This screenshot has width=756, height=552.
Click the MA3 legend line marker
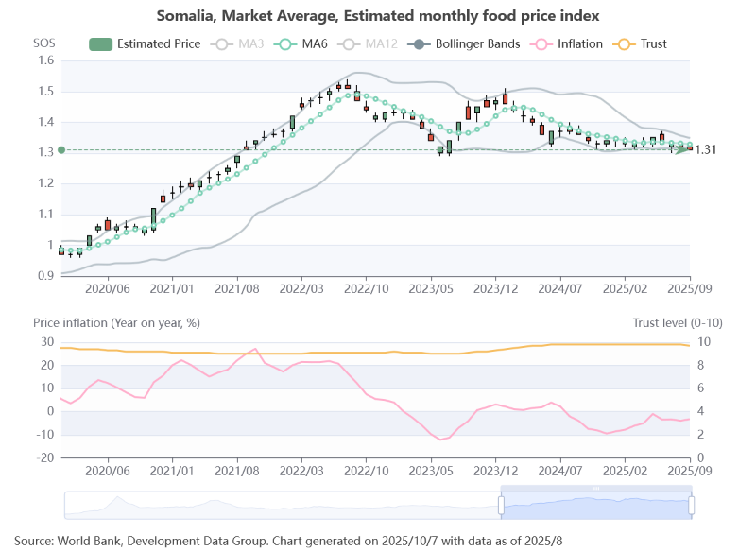(223, 43)
